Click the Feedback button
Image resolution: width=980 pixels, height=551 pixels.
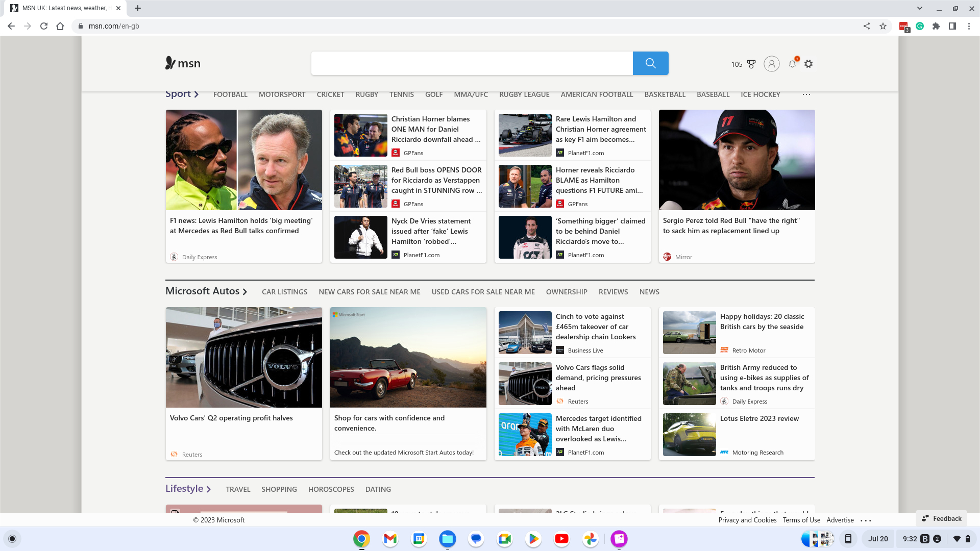tap(942, 518)
